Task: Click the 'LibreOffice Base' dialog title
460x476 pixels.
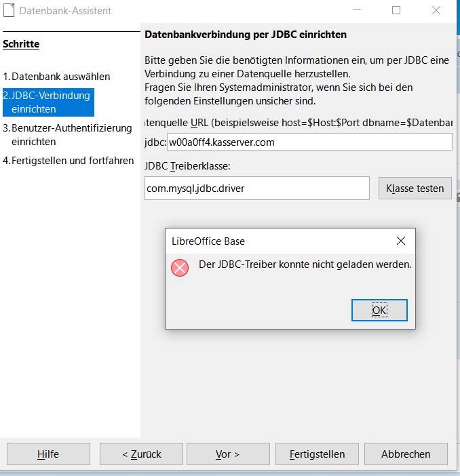Action: pyautogui.click(x=208, y=241)
